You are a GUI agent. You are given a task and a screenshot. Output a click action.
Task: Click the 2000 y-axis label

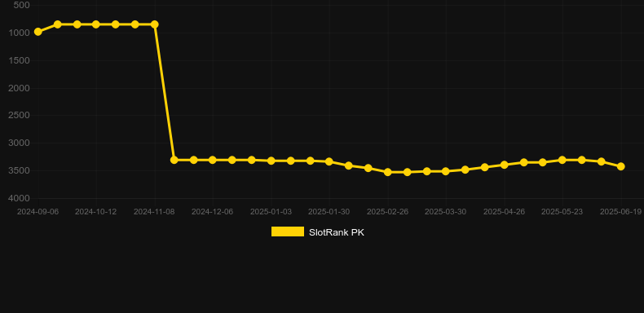tap(20, 88)
